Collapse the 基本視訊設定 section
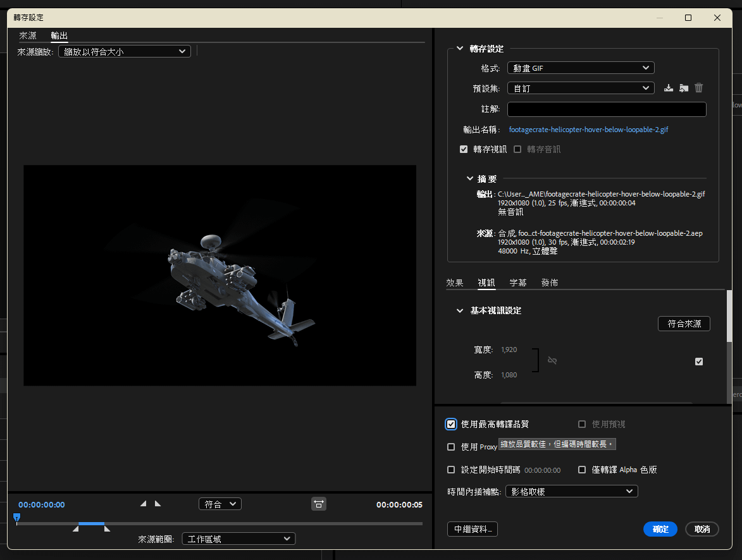The width and height of the screenshot is (742, 560). [x=460, y=311]
